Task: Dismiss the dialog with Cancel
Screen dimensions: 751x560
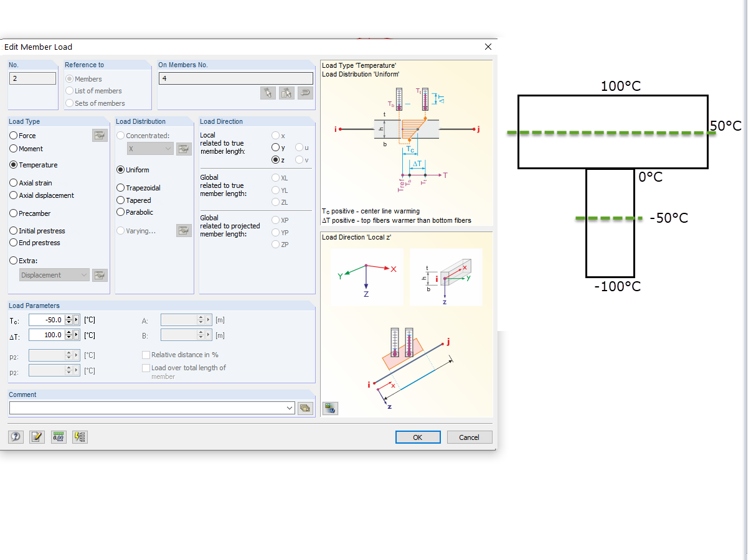Action: click(469, 437)
